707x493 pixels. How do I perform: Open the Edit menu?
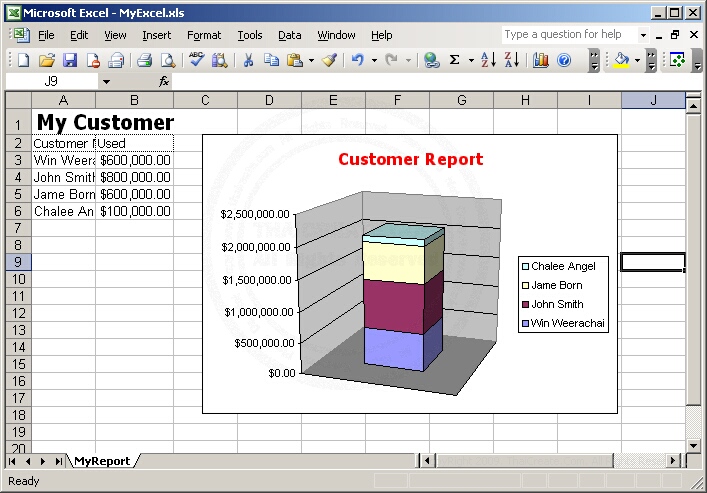pyautogui.click(x=79, y=35)
